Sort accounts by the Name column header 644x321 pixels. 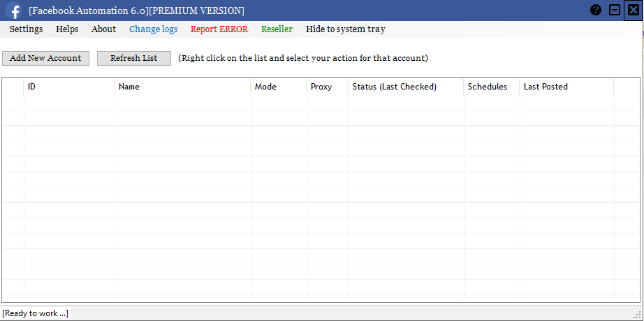point(183,87)
